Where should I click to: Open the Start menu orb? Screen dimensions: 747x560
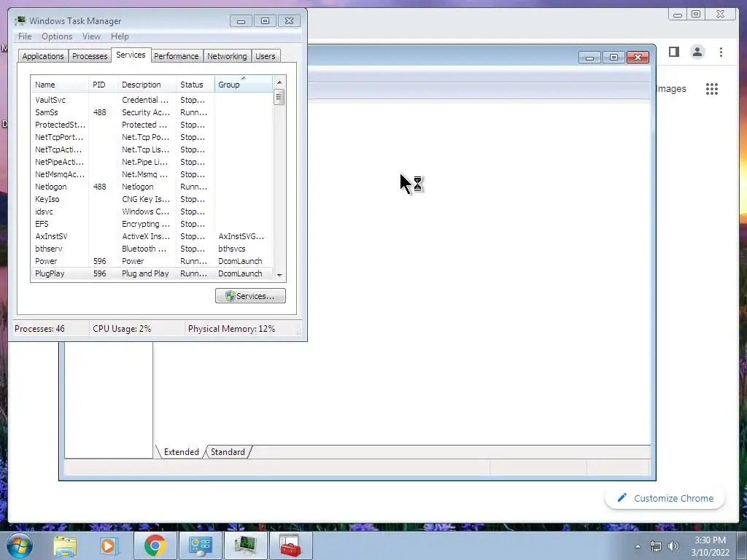click(x=19, y=545)
